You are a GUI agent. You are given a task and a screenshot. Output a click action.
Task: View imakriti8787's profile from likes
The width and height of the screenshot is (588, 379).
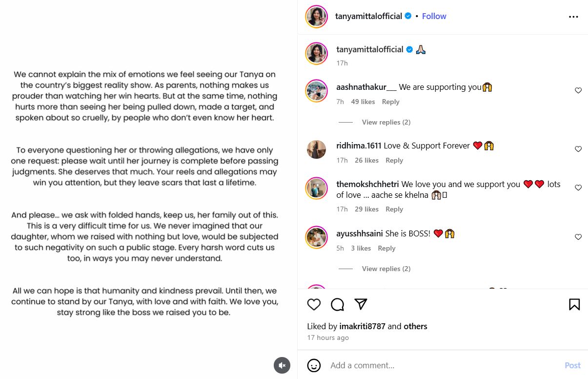pyautogui.click(x=362, y=326)
